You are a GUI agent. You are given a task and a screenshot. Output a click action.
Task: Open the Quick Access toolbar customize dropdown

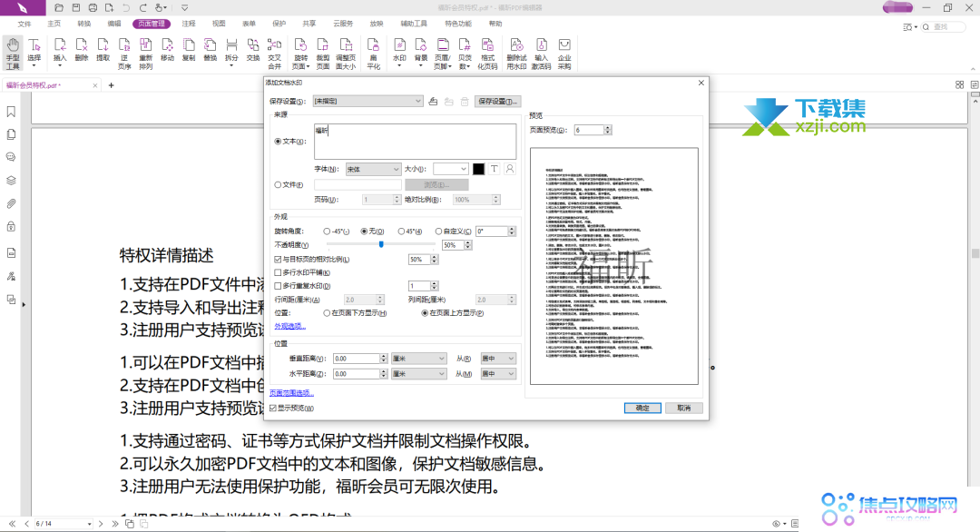pyautogui.click(x=185, y=8)
